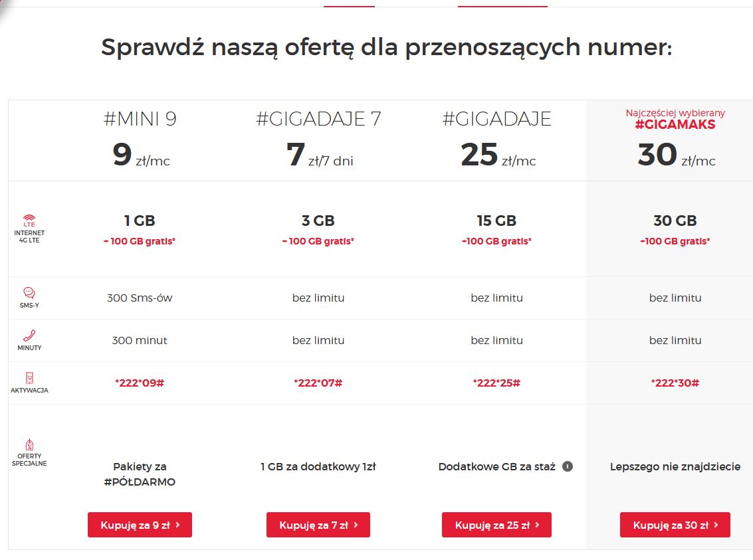Buy the #GIGADAJE plan for 25 zł

click(496, 525)
